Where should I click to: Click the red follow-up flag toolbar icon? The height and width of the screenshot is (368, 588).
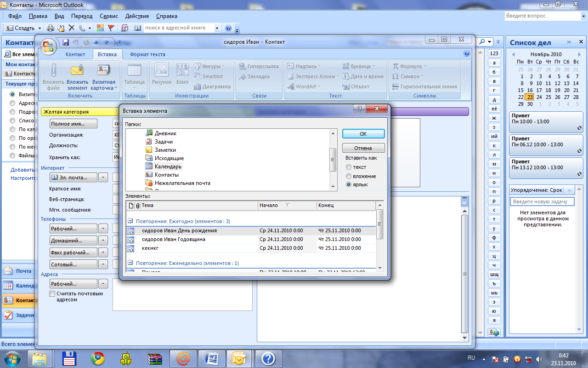point(111,28)
